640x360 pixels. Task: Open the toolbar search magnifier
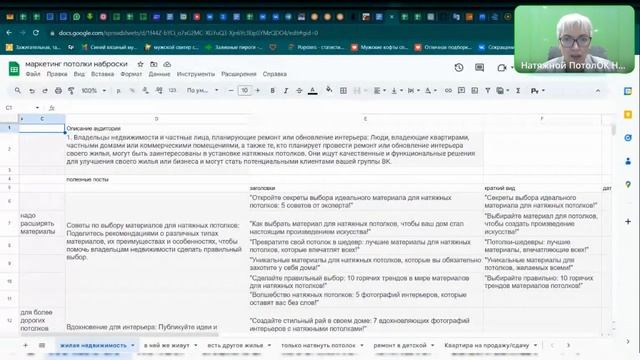(x=18, y=91)
